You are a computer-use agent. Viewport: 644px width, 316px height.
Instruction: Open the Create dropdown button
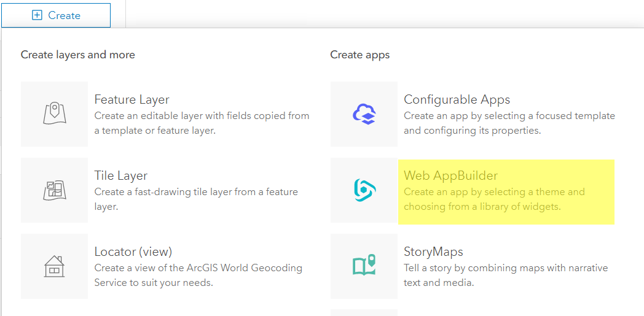[56, 15]
